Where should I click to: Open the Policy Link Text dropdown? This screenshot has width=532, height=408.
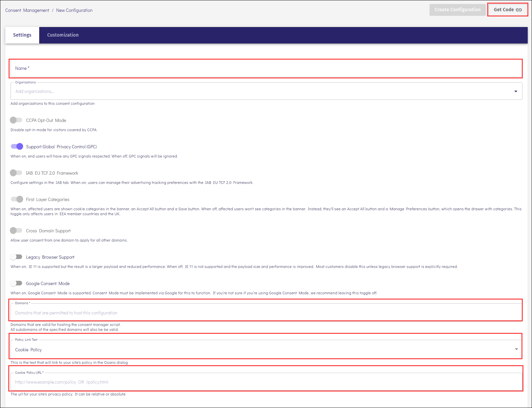266,349
